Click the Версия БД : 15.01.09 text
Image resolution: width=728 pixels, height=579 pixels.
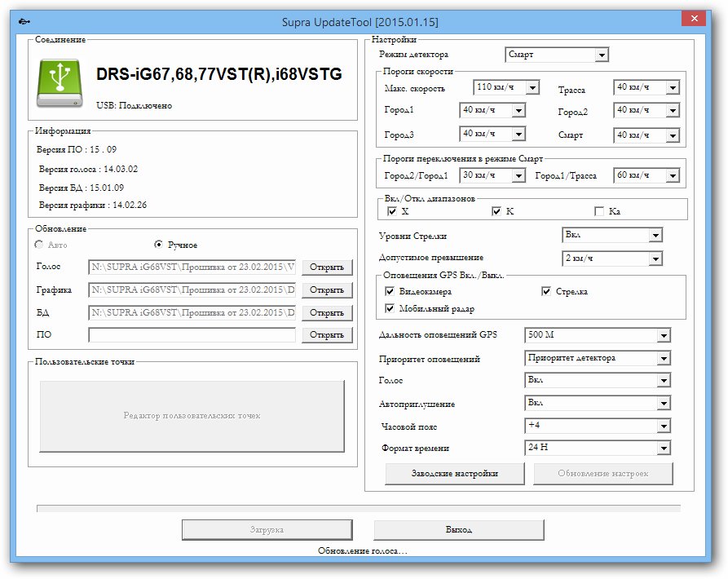[x=82, y=188]
